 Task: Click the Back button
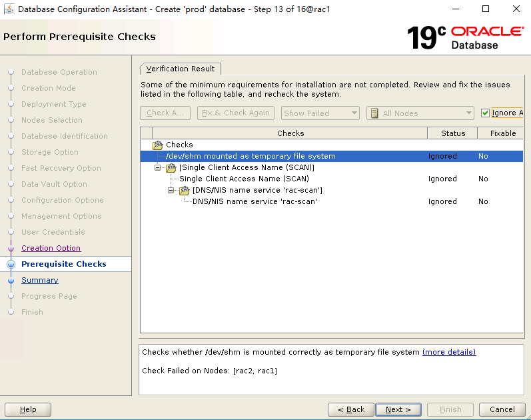pos(351,409)
